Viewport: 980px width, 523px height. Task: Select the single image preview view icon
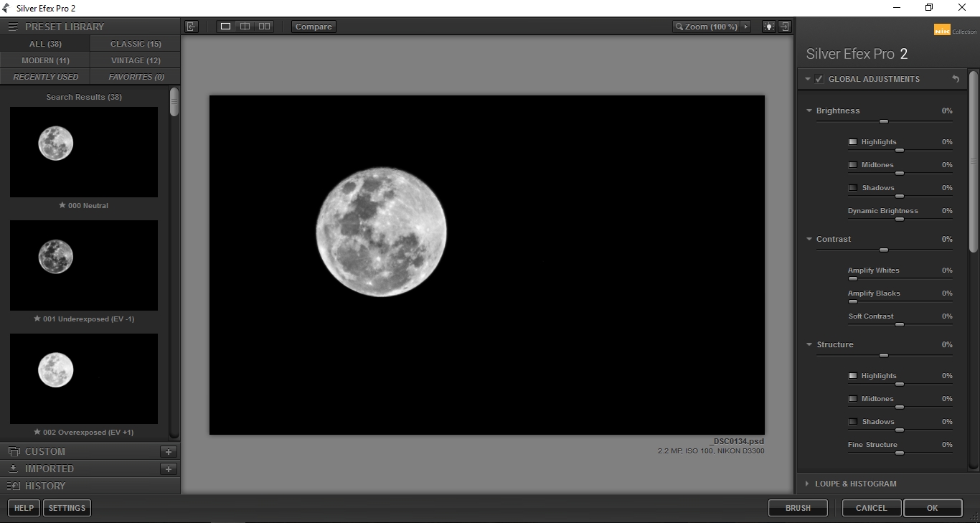tap(225, 26)
